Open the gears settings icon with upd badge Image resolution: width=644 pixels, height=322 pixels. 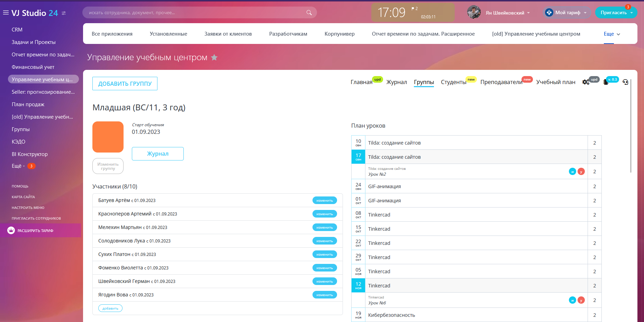tap(586, 82)
